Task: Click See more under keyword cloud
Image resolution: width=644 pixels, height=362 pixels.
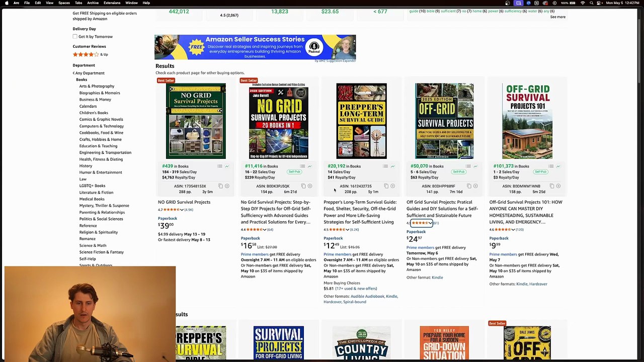Action: point(557,17)
